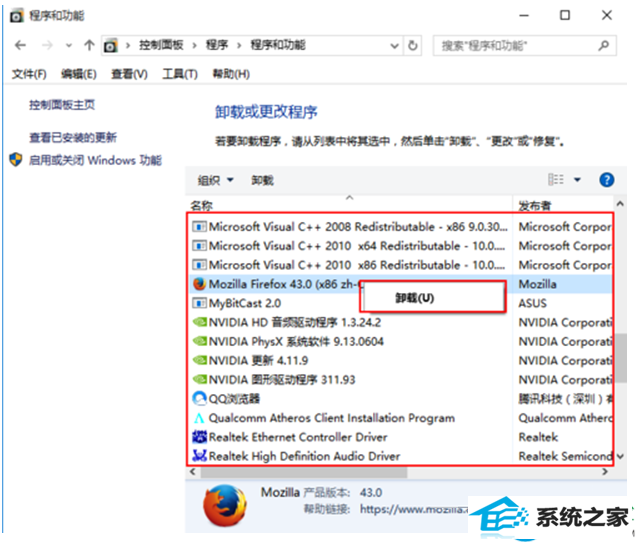This screenshot has width=637, height=544.
Task: Click the QQ浏览器 program icon
Action: [199, 399]
